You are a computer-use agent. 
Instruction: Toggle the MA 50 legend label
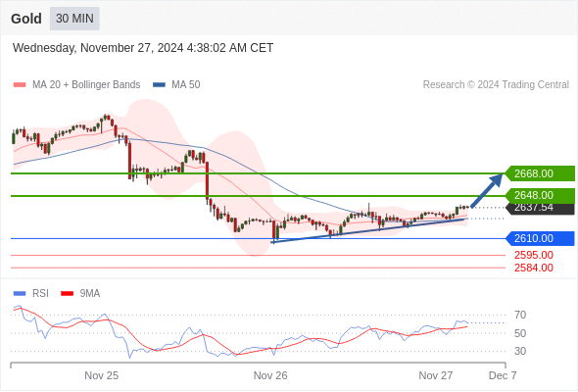[186, 85]
